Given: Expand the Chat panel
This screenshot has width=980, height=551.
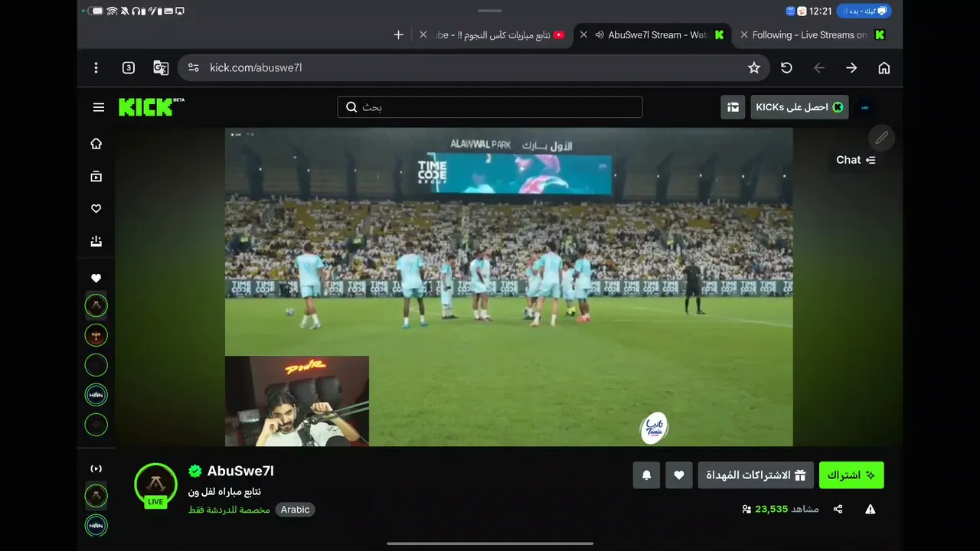Looking at the screenshot, I should [x=854, y=160].
